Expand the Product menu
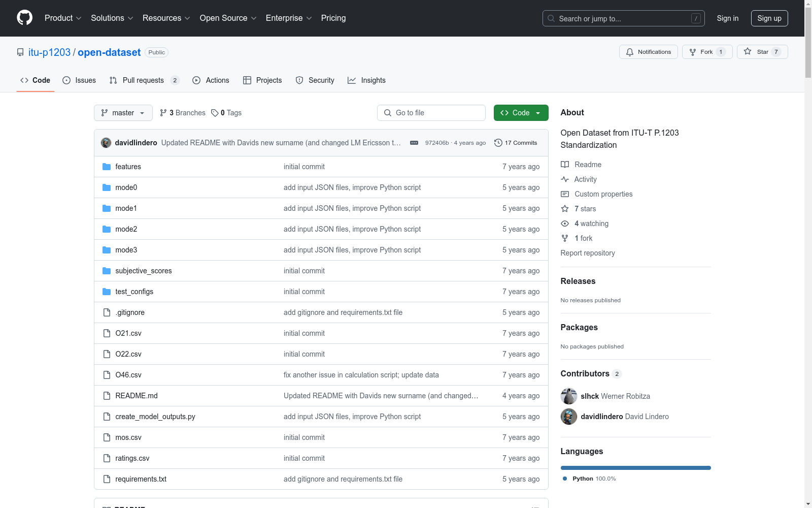 coord(63,18)
